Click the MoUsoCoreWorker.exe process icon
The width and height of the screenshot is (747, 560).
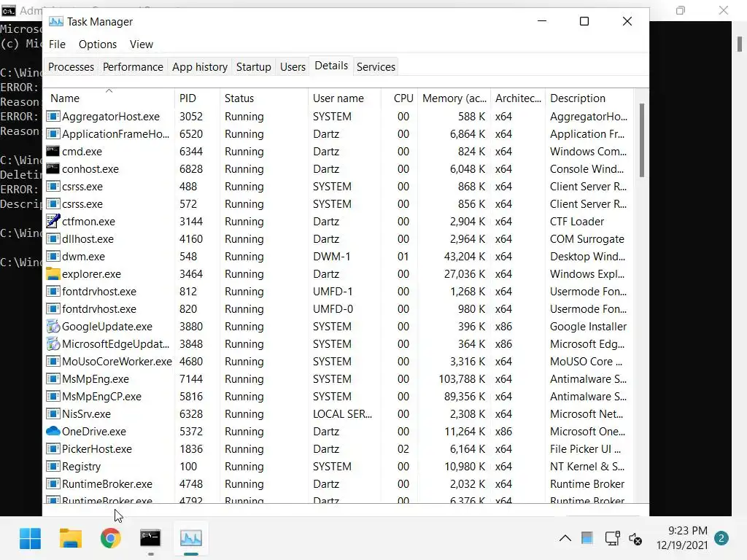53,362
